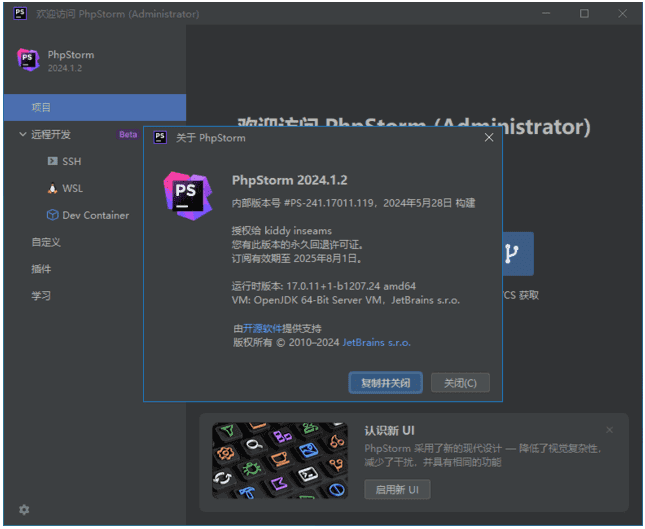The image size is (645, 529).
Task: Click the Dev Container cube icon
Action: tap(53, 215)
